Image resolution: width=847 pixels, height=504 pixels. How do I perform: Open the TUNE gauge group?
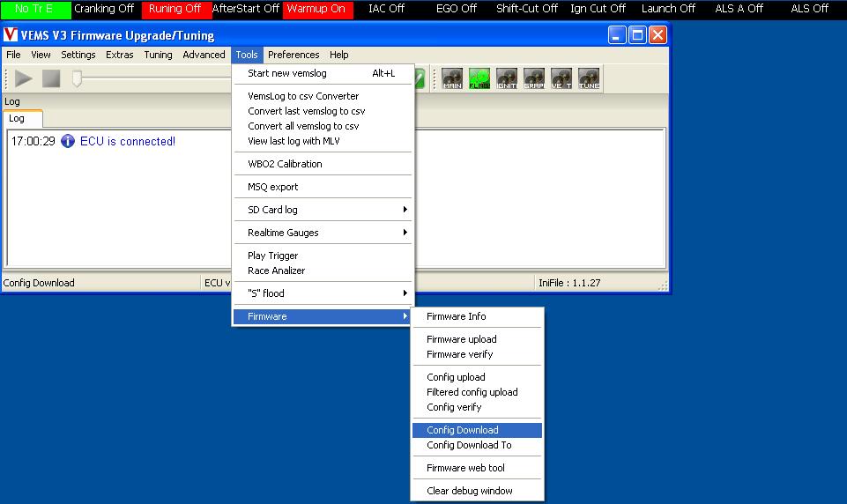(x=588, y=79)
